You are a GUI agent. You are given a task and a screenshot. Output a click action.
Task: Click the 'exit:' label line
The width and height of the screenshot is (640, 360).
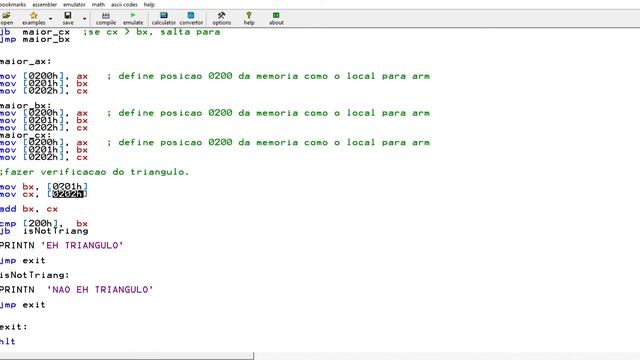pos(14,327)
